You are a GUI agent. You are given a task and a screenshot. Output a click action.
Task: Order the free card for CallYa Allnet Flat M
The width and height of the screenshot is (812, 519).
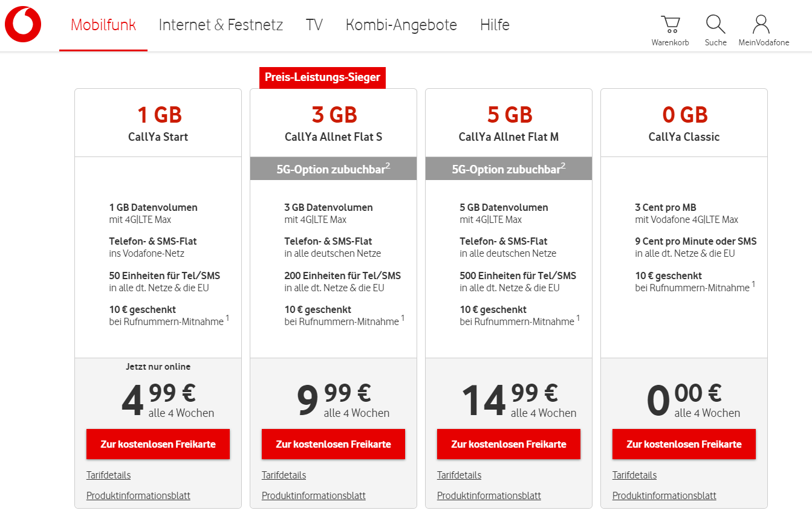click(508, 444)
